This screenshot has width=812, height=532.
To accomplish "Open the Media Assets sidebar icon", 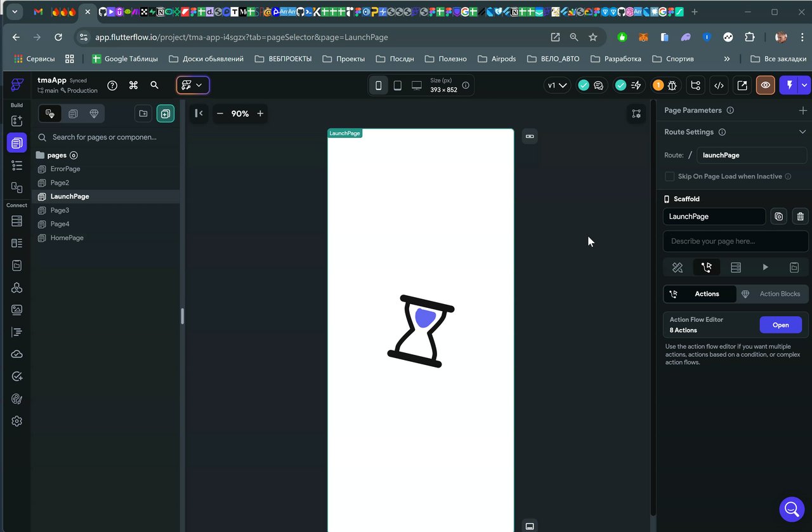I will point(17,310).
